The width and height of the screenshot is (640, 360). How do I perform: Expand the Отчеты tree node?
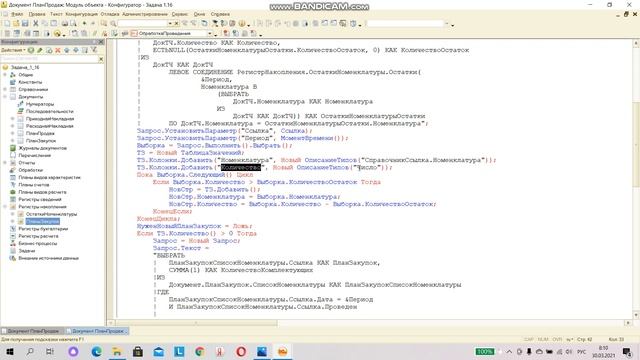[x=5, y=163]
